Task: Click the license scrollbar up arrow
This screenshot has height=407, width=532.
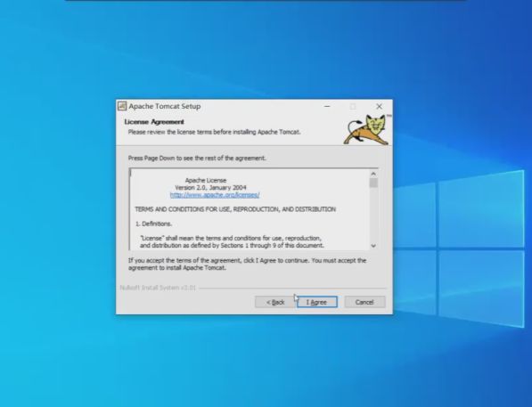Action: coord(373,174)
